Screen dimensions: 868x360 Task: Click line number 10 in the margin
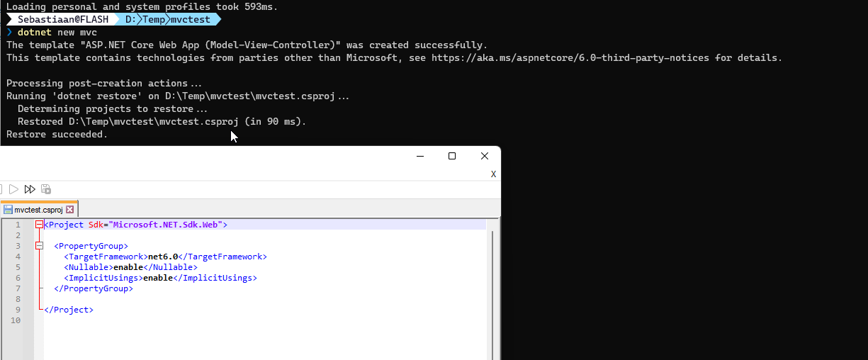(x=16, y=320)
